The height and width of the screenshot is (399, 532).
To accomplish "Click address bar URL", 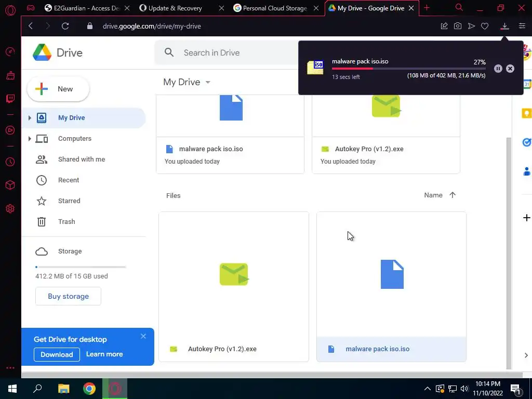I will (x=152, y=26).
